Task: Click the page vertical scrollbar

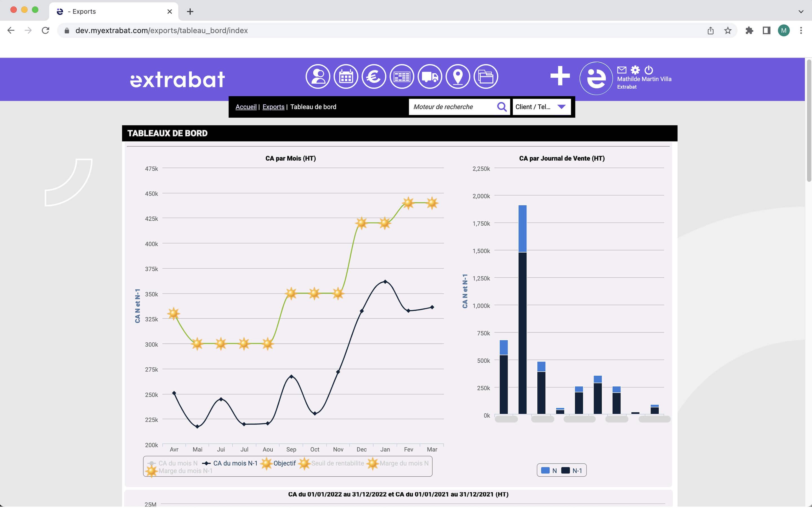Action: [x=809, y=121]
